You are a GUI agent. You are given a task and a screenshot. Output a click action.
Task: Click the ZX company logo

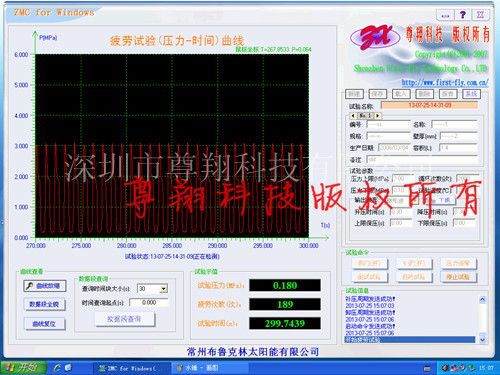point(375,38)
